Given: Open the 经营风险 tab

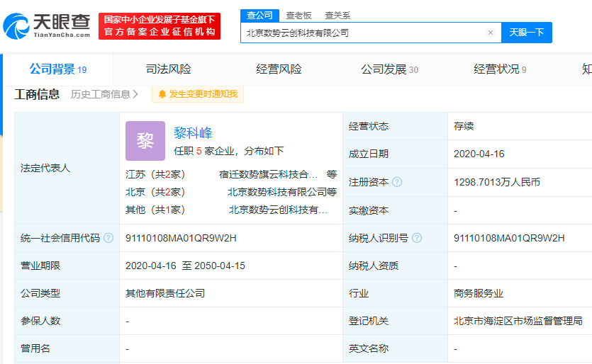Looking at the screenshot, I should pyautogui.click(x=279, y=69).
